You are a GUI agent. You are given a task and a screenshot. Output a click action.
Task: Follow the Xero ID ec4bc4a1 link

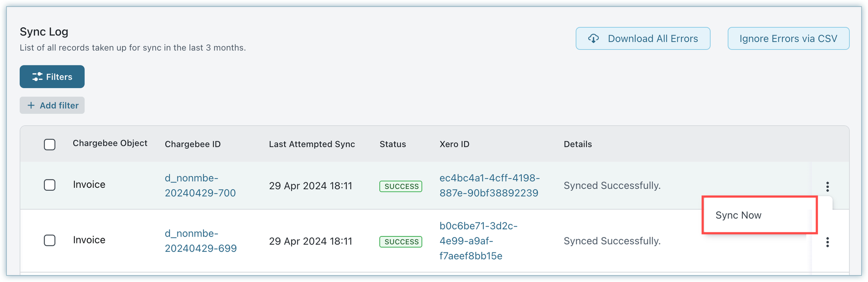pos(489,186)
